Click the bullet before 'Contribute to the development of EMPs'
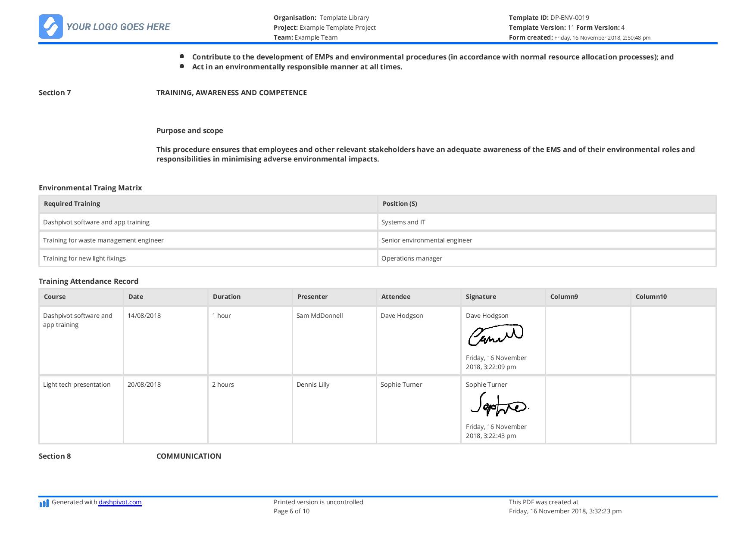Viewport: 756px width, 534px height. coord(181,56)
